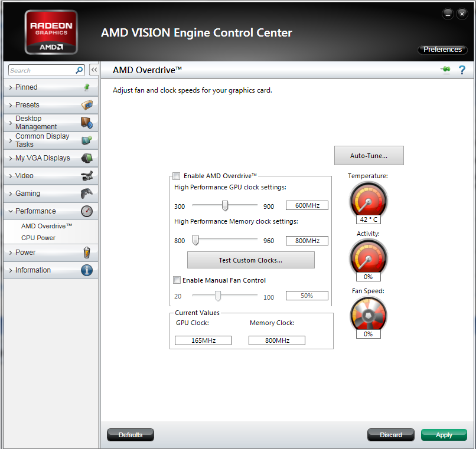Click the 42 °C temperature readout
476x449 pixels.
point(369,219)
